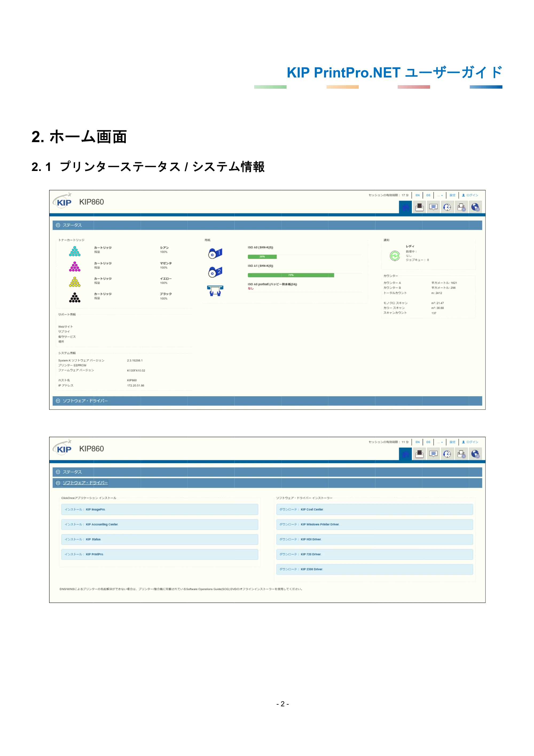Image resolution: width=534 pixels, height=756 pixels.
Task: Click the yellow toner cartridge icon
Action: pos(75,282)
